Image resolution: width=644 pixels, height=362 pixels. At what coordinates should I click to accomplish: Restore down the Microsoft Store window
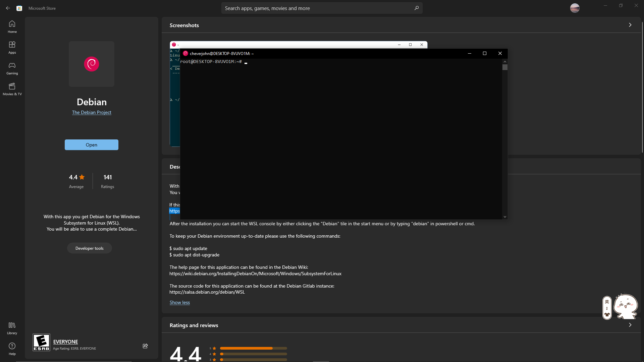click(621, 5)
